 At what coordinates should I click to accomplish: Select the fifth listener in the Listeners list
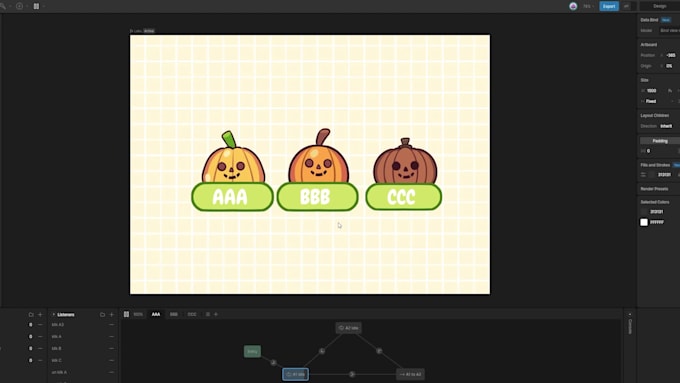click(x=82, y=372)
